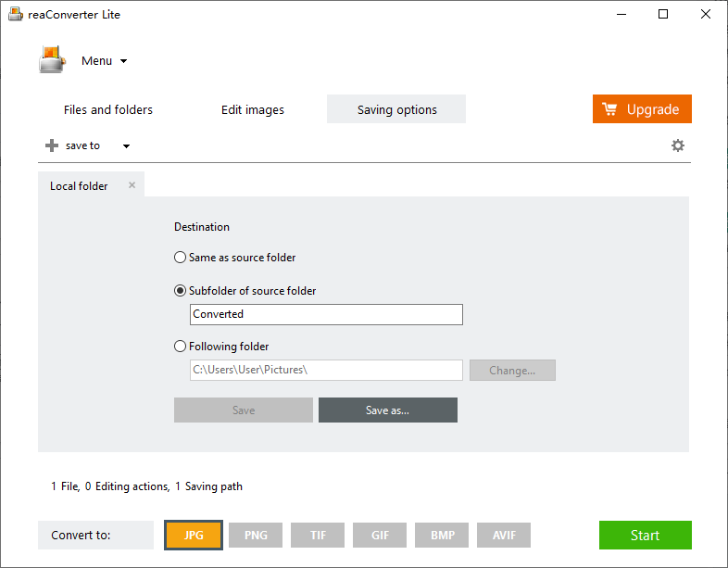Choose TIF as output format
Image resolution: width=728 pixels, height=568 pixels.
tap(318, 535)
